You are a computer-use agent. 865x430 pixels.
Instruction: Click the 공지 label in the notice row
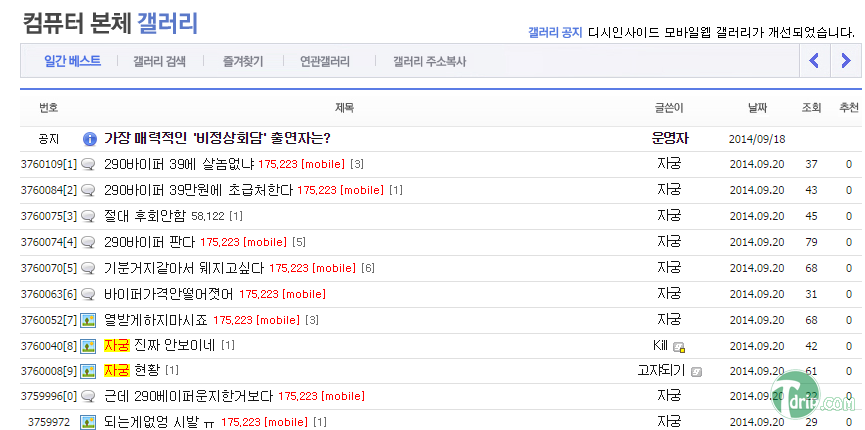click(49, 139)
